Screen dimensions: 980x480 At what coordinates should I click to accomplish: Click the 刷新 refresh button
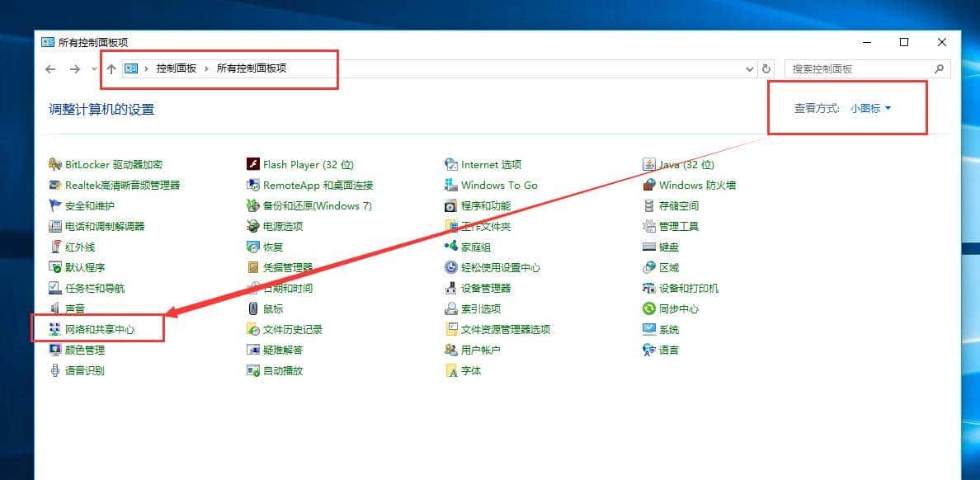click(766, 68)
